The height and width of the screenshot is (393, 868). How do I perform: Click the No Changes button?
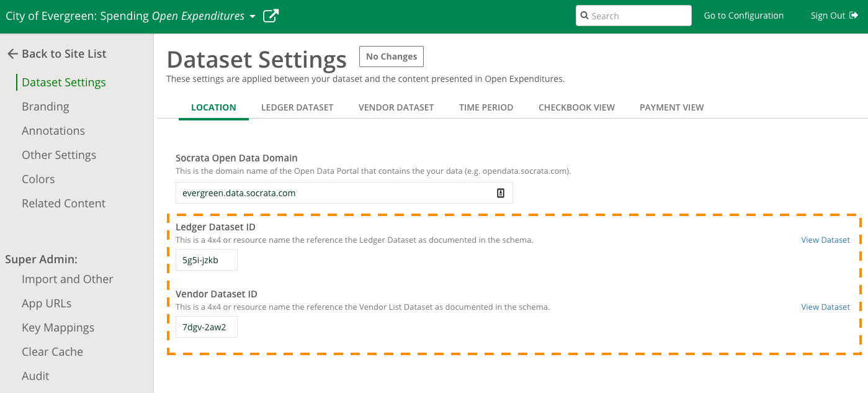[391, 56]
